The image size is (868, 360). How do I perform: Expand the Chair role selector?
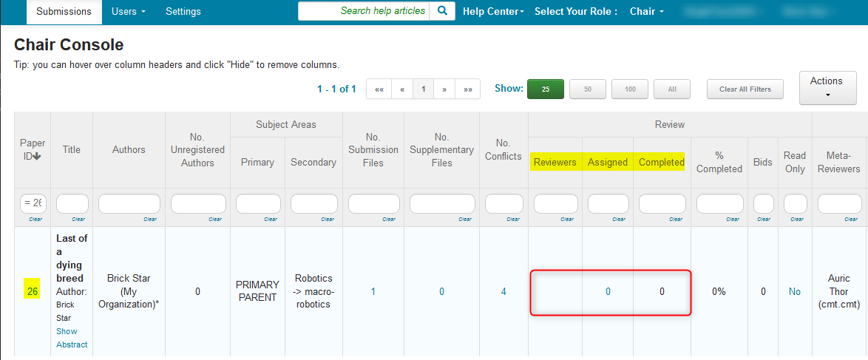(x=647, y=12)
